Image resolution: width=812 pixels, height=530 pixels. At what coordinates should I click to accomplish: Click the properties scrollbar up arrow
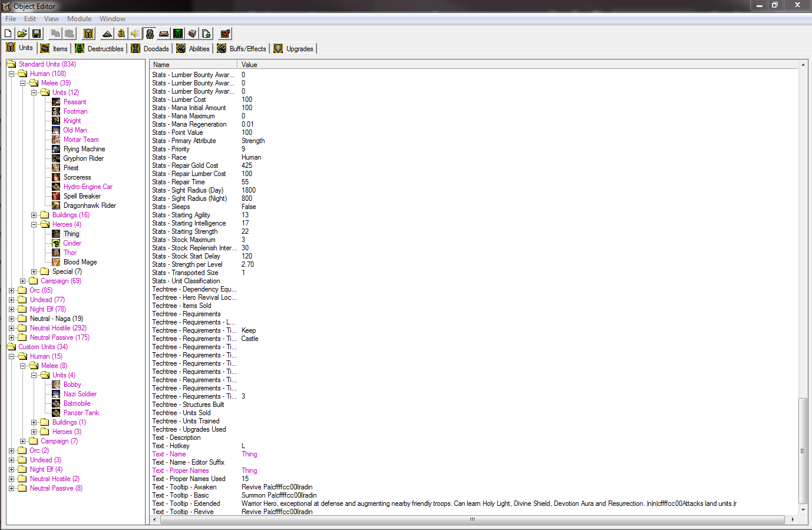pos(803,64)
